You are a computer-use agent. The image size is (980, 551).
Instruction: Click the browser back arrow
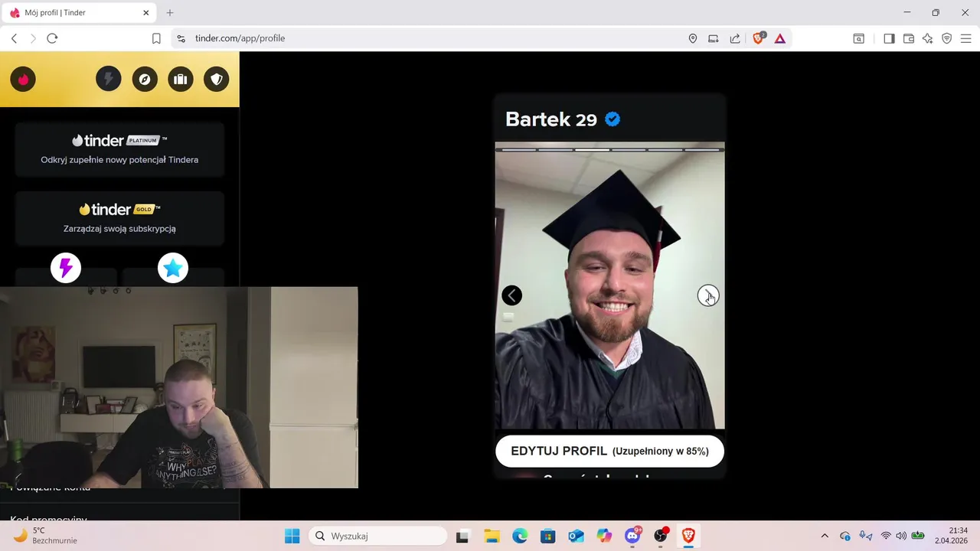click(14, 38)
